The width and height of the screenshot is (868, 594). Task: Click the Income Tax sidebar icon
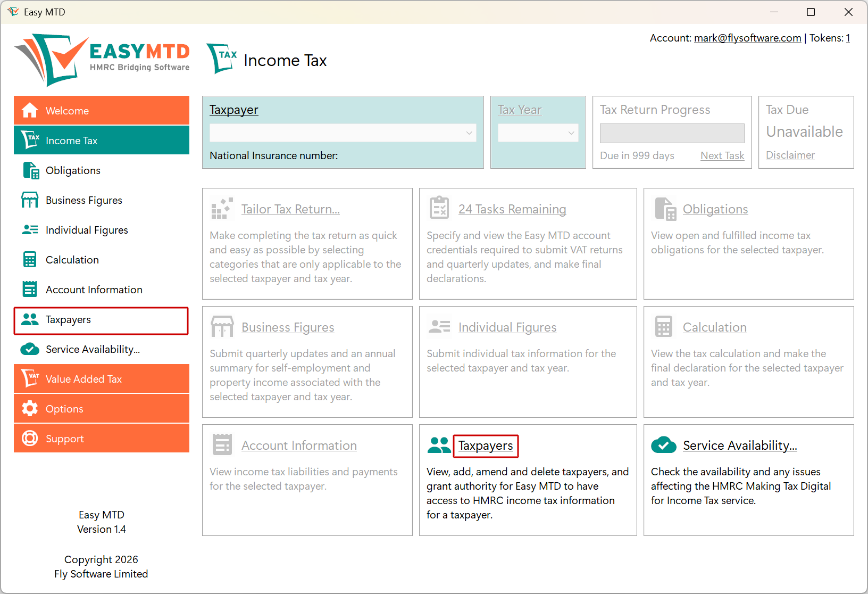(x=30, y=140)
